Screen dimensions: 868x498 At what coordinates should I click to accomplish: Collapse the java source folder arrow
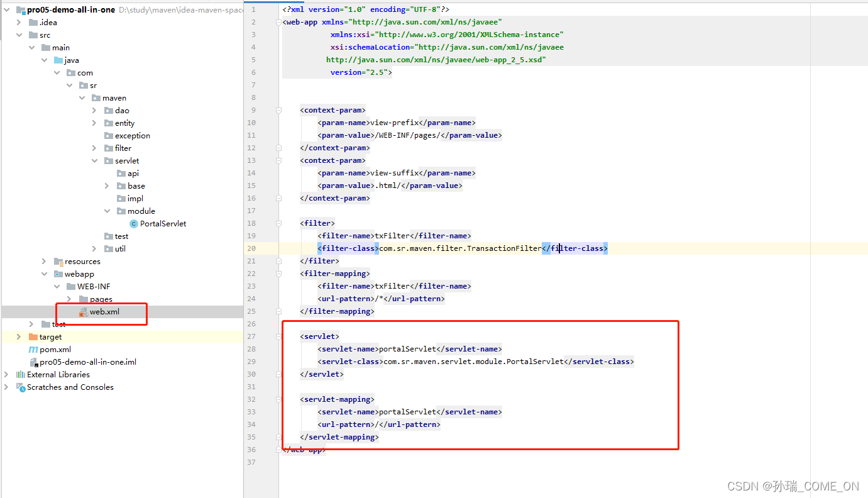(x=45, y=60)
